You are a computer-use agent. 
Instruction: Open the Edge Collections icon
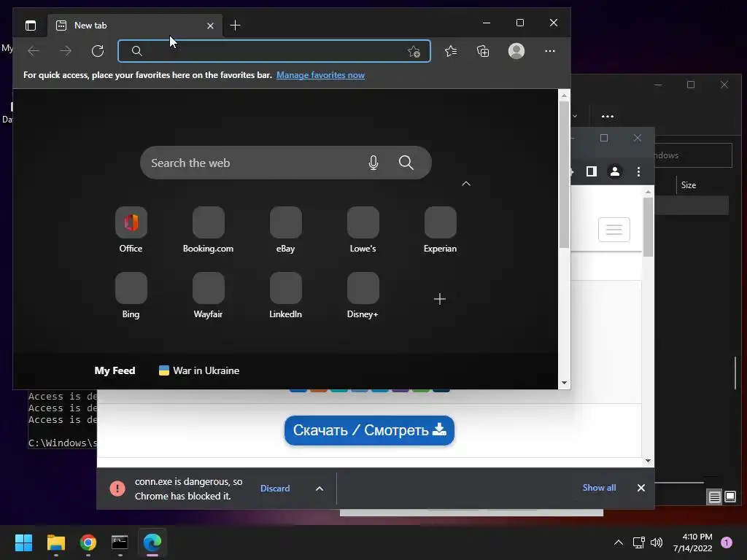click(483, 51)
